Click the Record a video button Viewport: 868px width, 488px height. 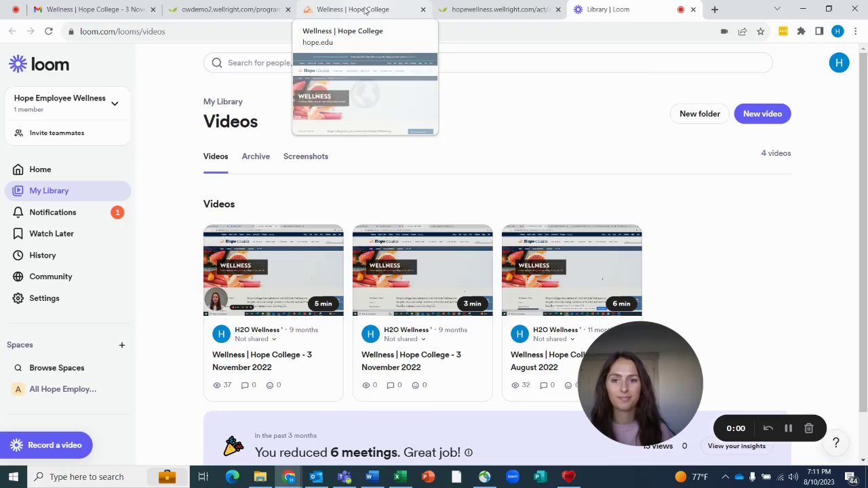pos(46,445)
